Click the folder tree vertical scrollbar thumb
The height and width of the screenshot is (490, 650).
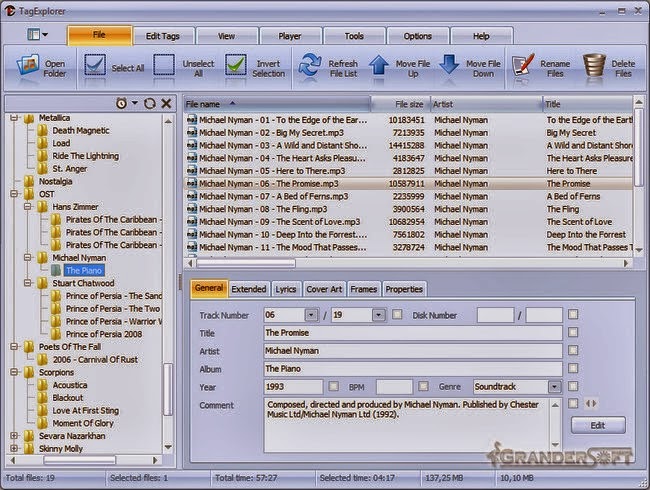(x=168, y=389)
